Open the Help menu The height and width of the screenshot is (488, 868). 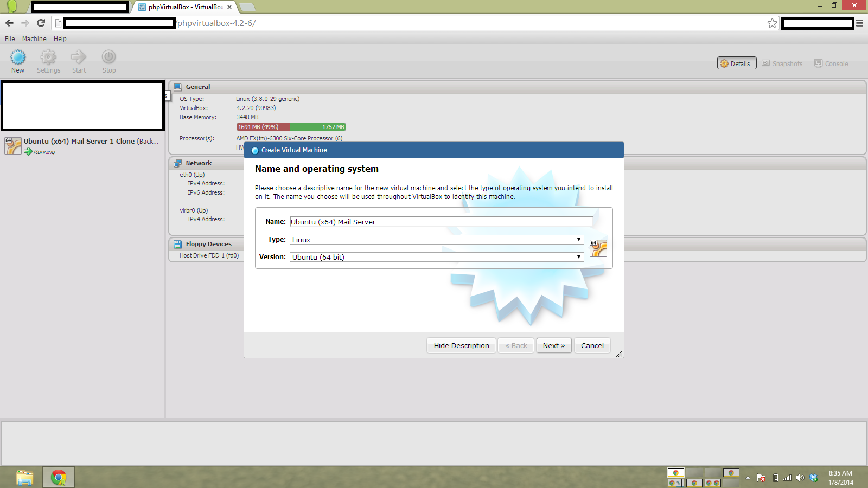[x=60, y=38]
